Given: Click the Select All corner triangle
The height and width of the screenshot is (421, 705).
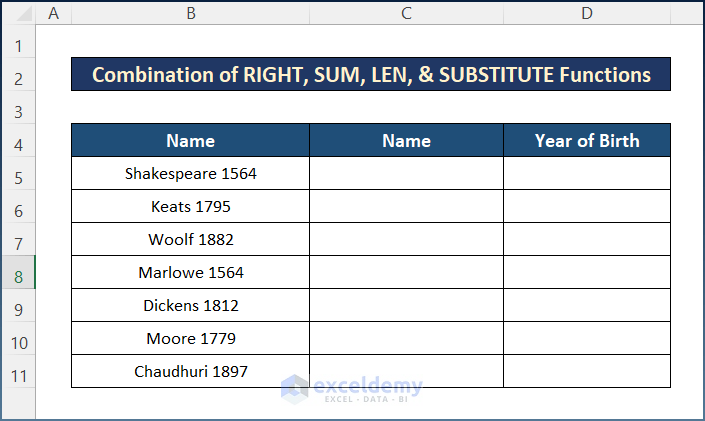Looking at the screenshot, I should 18,13.
